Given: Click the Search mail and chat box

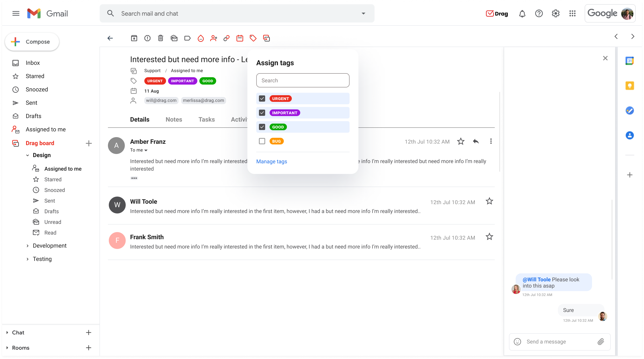Looking at the screenshot, I should point(237,14).
